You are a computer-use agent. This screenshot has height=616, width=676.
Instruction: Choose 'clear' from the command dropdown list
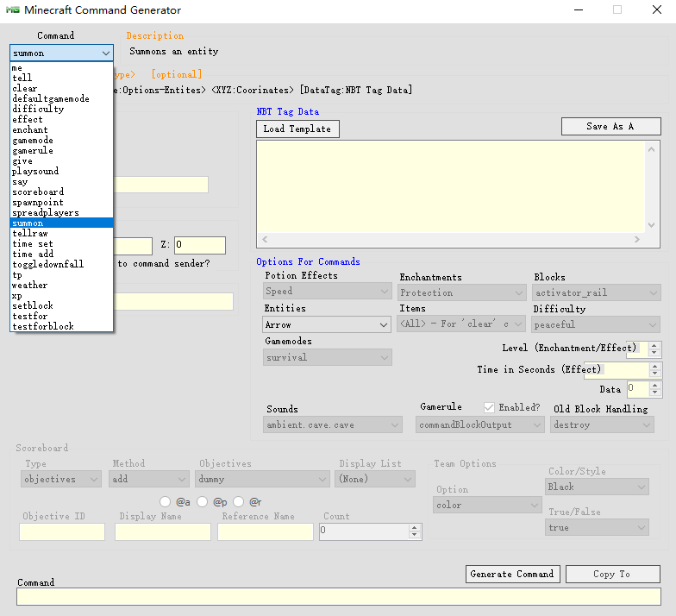click(x=62, y=88)
